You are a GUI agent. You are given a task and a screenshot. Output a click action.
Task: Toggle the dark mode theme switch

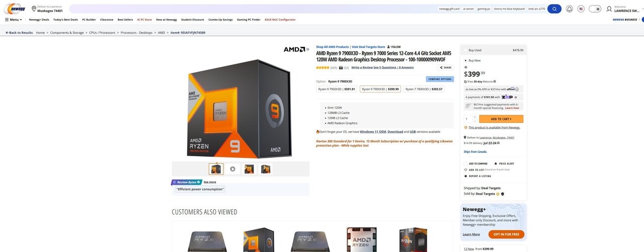pyautogui.click(x=595, y=9)
